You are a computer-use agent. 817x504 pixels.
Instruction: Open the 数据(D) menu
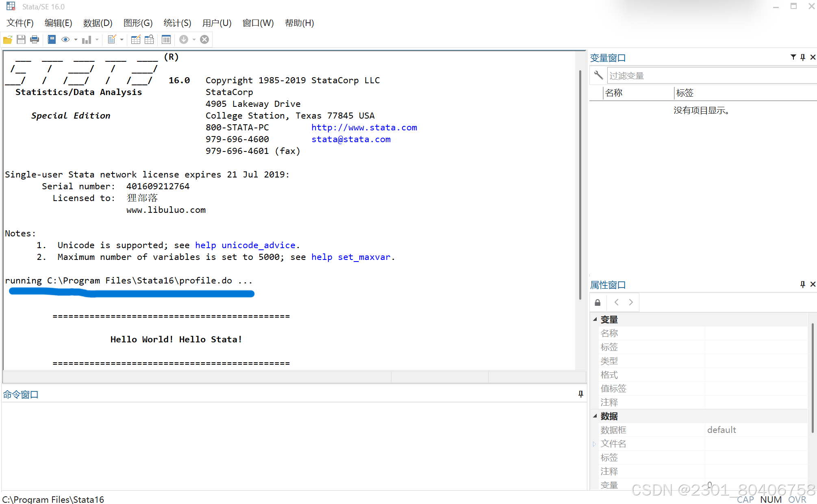(x=98, y=23)
